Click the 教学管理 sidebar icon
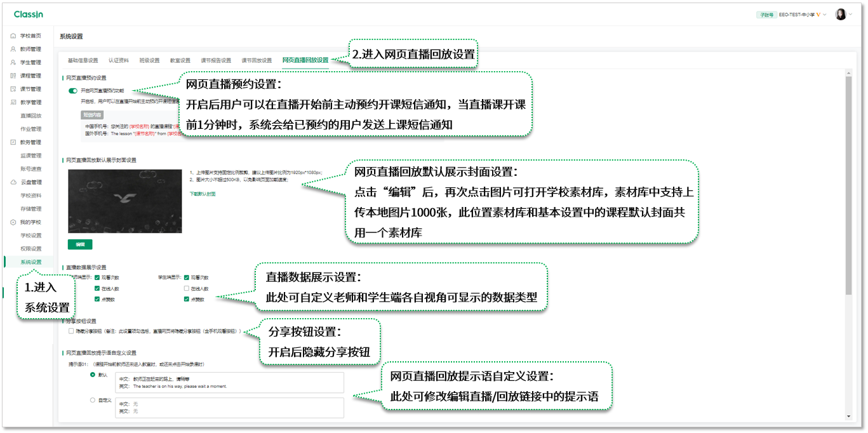 click(13, 102)
